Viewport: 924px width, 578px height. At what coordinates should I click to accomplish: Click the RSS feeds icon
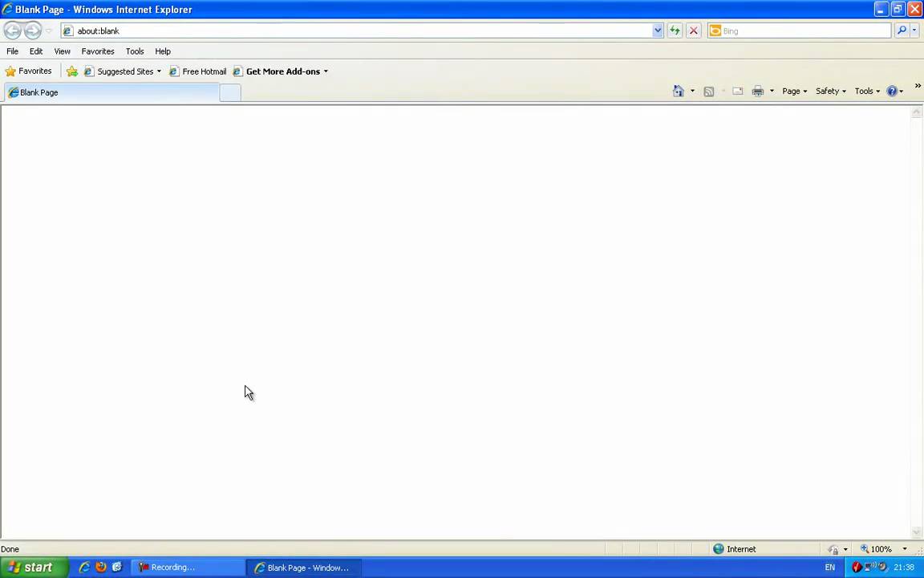tap(709, 92)
